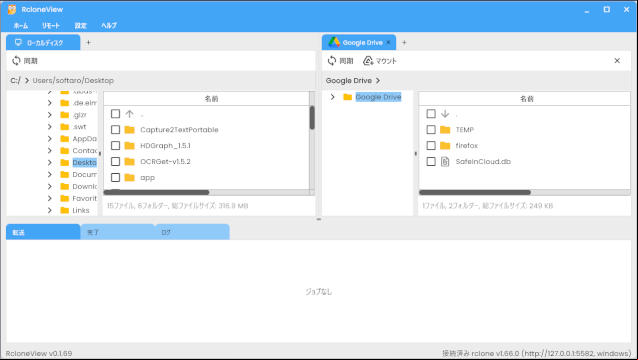Click the down arrow icon in Drive list

click(x=445, y=113)
